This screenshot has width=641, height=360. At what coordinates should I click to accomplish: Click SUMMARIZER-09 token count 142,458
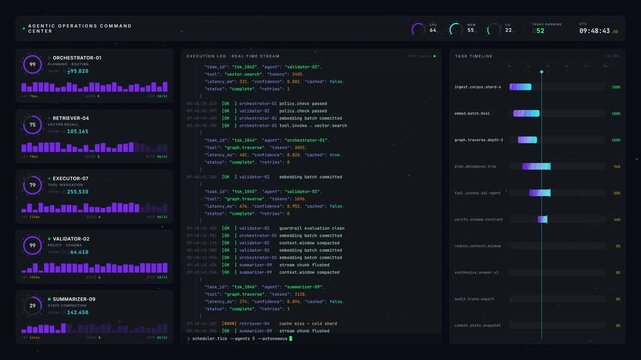[x=78, y=313]
